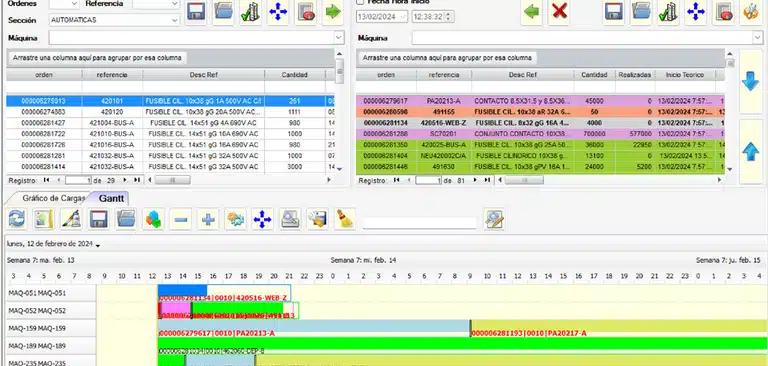Refresh the Gantt chart with circular arrows icon

16,219
